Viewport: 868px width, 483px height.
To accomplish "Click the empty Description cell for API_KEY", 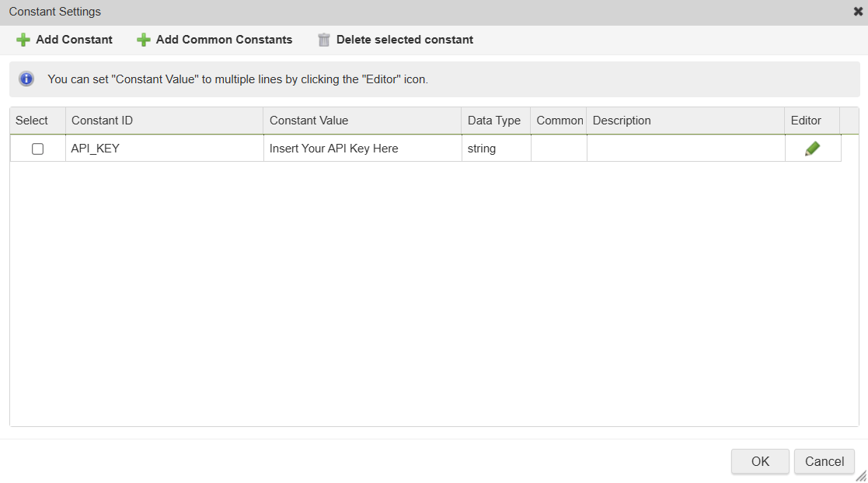I will [685, 149].
